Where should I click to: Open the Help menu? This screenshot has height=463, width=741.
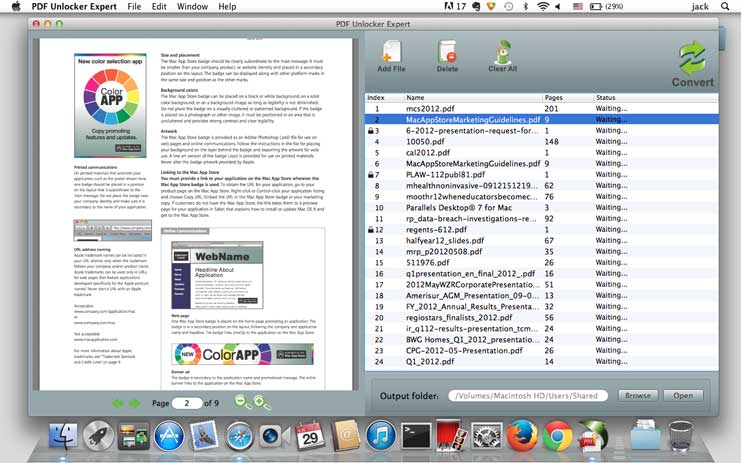click(x=227, y=7)
